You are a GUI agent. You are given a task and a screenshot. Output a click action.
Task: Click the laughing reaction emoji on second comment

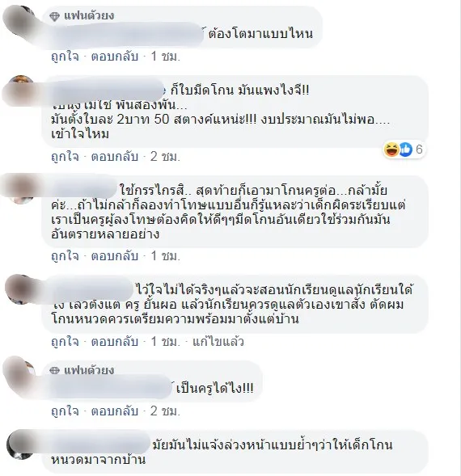pos(391,150)
